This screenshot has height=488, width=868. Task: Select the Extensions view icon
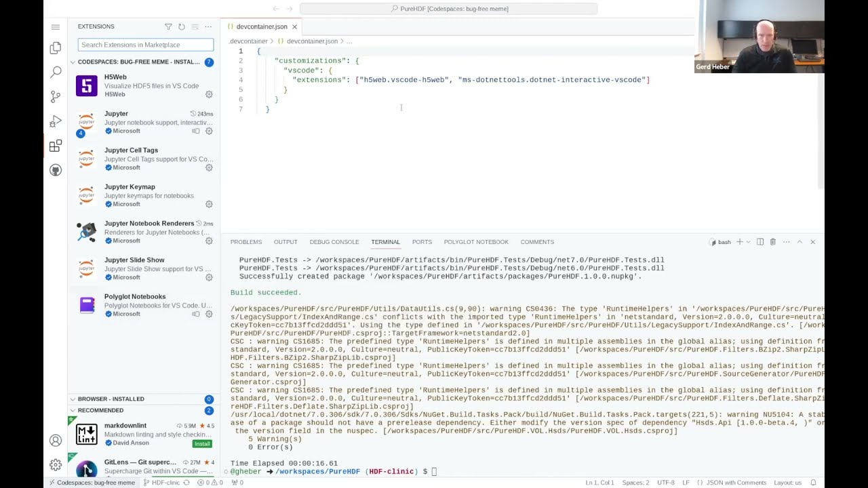pyautogui.click(x=56, y=146)
